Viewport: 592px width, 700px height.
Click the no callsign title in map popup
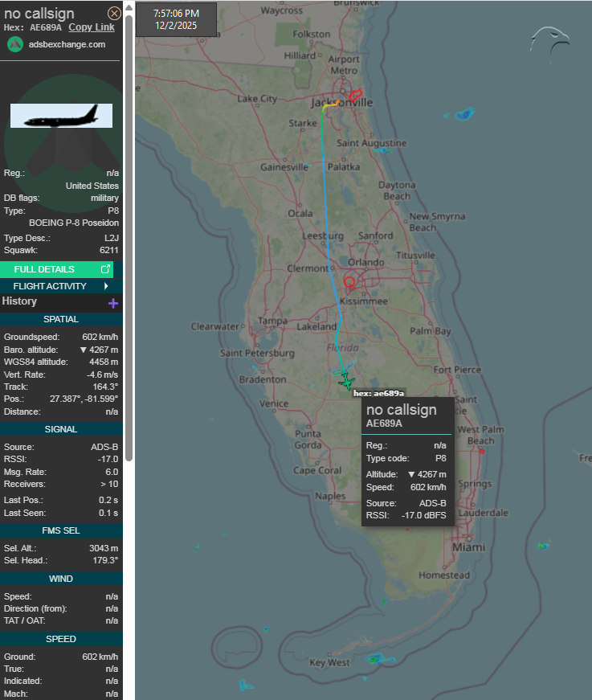(402, 410)
